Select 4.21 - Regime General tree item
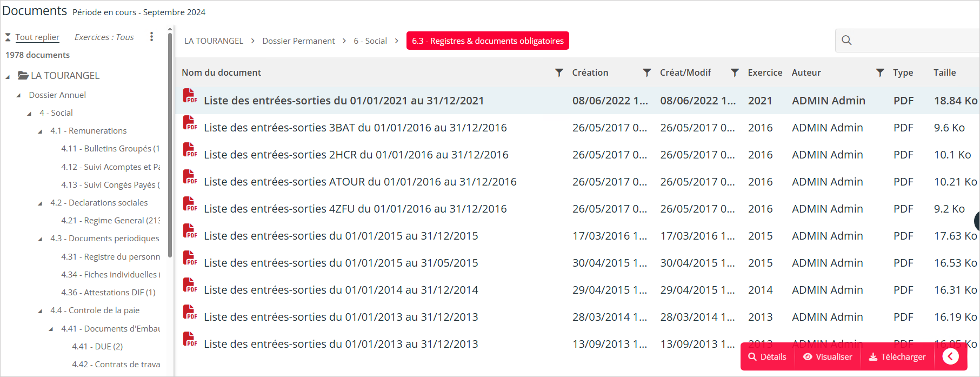Viewport: 980px width, 377px height. click(110, 220)
